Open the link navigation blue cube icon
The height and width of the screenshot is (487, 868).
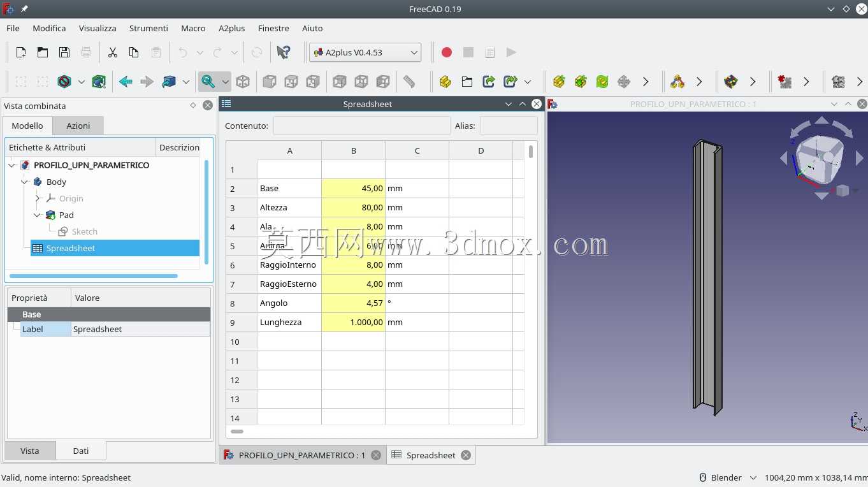coord(169,82)
